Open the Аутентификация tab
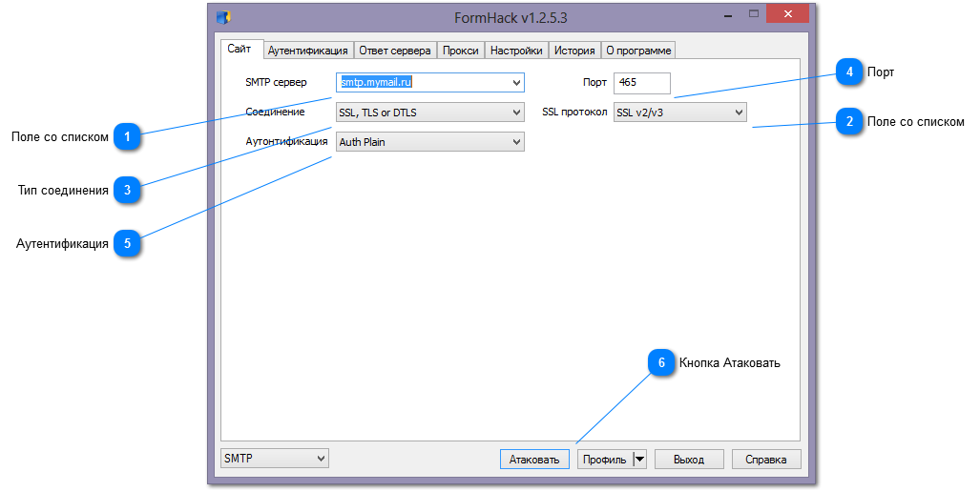980x492 pixels. click(308, 51)
